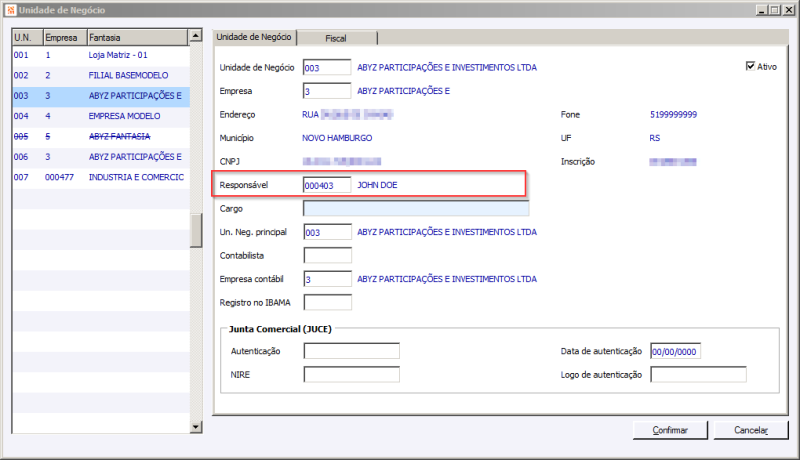Click the Empresa contábil input field
Screen dimensions: 800x460
point(327,279)
